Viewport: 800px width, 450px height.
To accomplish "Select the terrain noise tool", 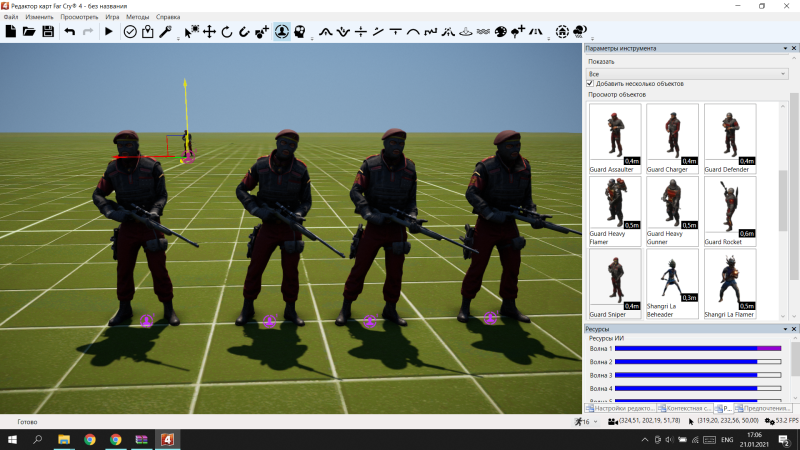I will tap(431, 32).
